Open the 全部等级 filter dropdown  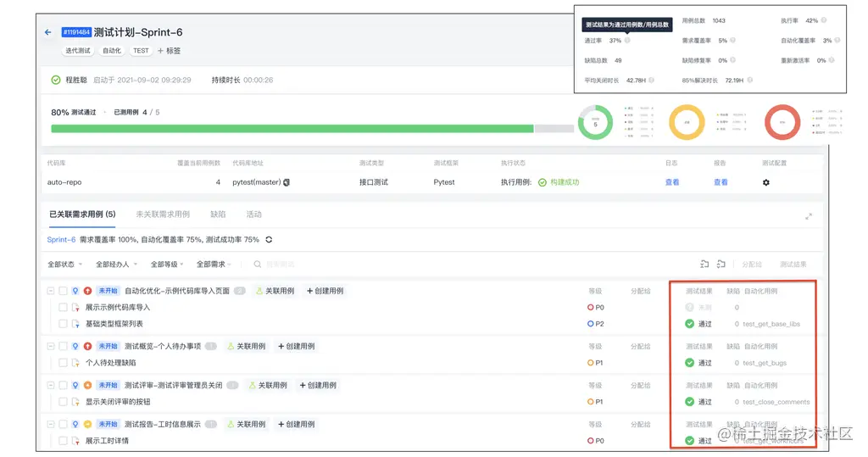point(167,265)
